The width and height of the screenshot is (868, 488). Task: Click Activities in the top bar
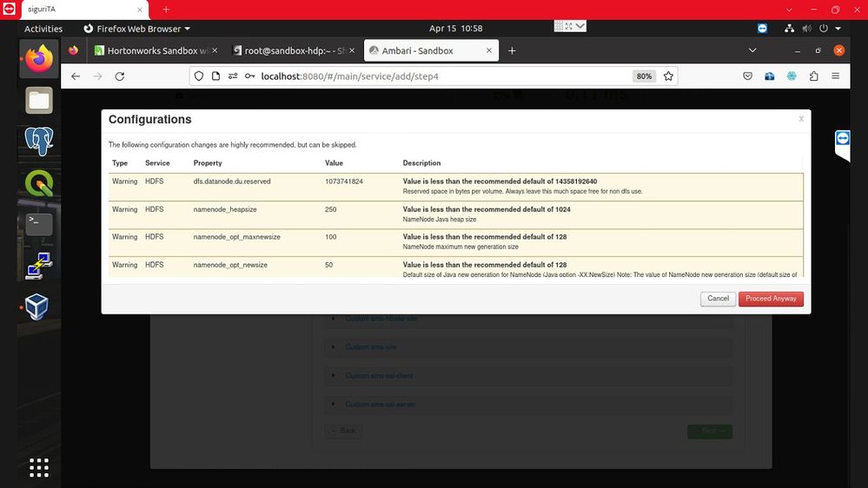pos(43,29)
